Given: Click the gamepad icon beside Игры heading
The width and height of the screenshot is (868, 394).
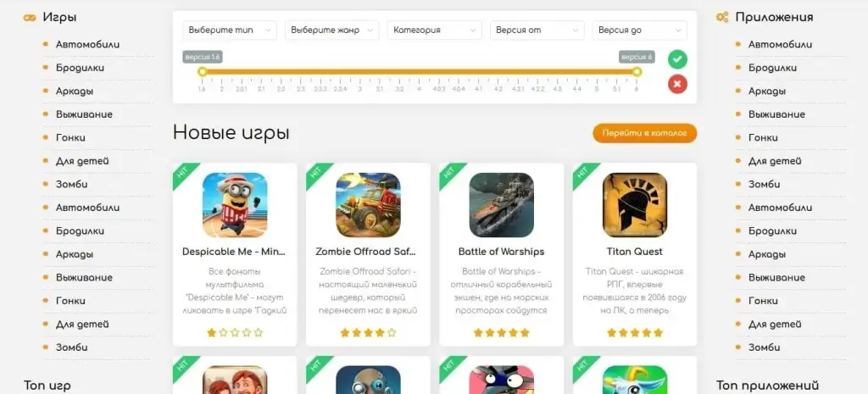Looking at the screenshot, I should click(30, 18).
